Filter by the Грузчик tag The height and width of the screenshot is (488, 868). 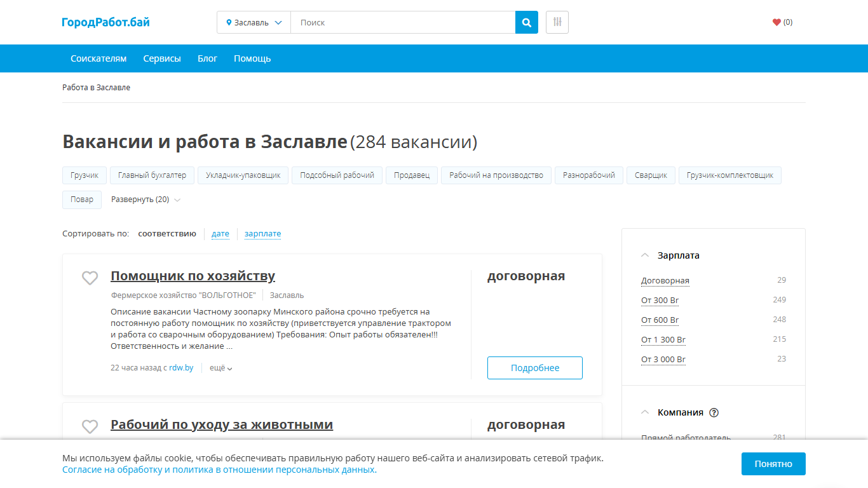pyautogui.click(x=85, y=175)
